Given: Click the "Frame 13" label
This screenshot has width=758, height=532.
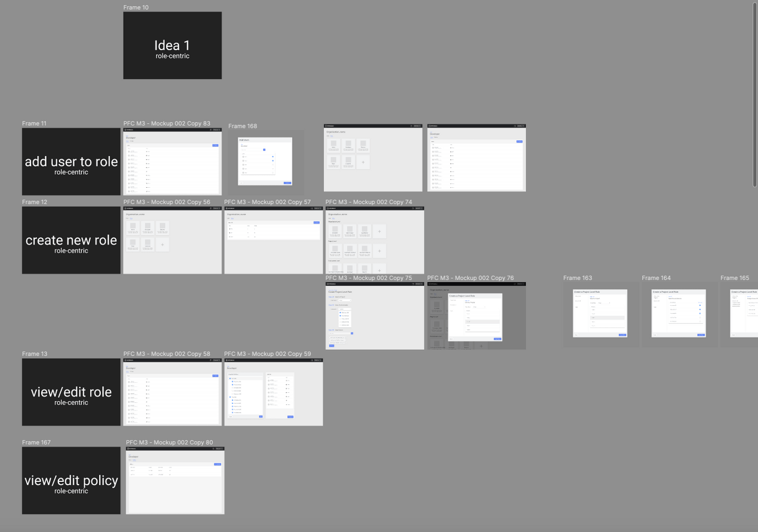Looking at the screenshot, I should 35,354.
